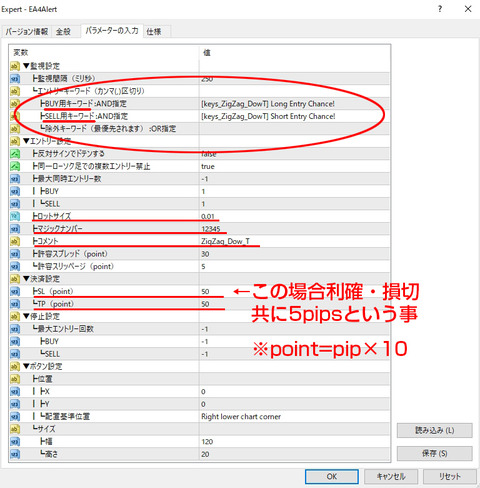
Task: Click the リセット button
Action: tap(449, 476)
